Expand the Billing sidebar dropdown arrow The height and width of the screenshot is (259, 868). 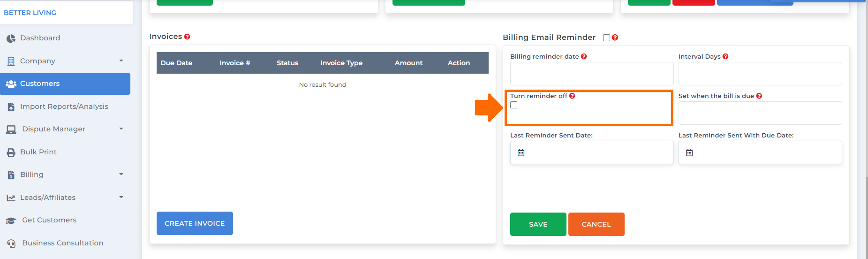point(121,174)
